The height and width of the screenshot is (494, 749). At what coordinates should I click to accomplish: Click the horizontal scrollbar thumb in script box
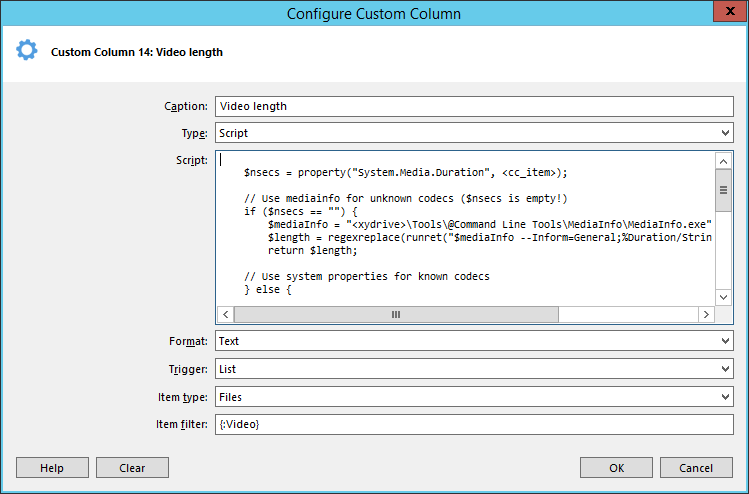tap(396, 314)
